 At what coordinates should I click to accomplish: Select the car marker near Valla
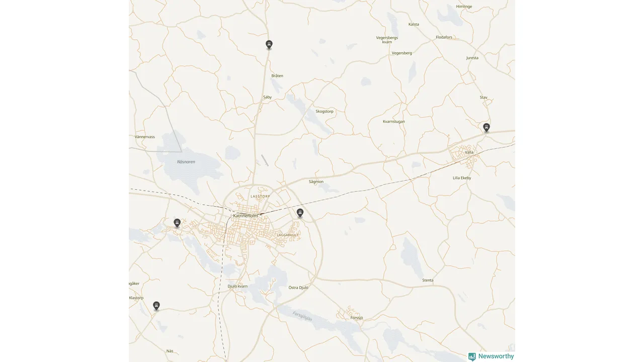(487, 128)
